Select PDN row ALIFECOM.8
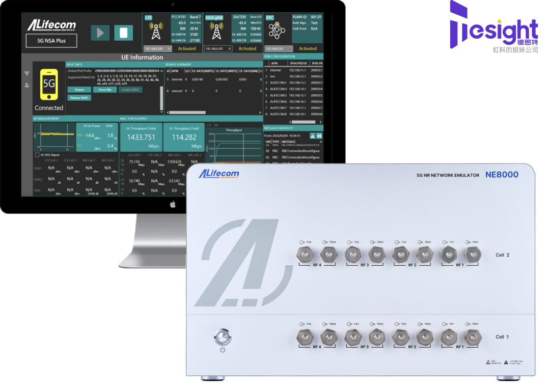This screenshot has width=550, height=392. coord(294,115)
